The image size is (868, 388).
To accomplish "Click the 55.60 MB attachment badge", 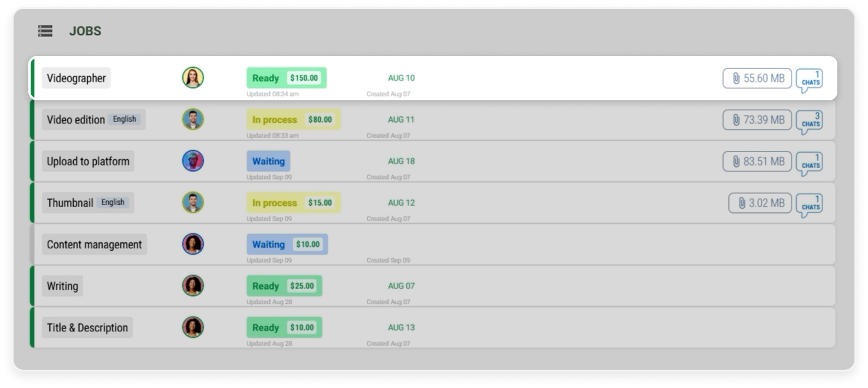I will (757, 78).
